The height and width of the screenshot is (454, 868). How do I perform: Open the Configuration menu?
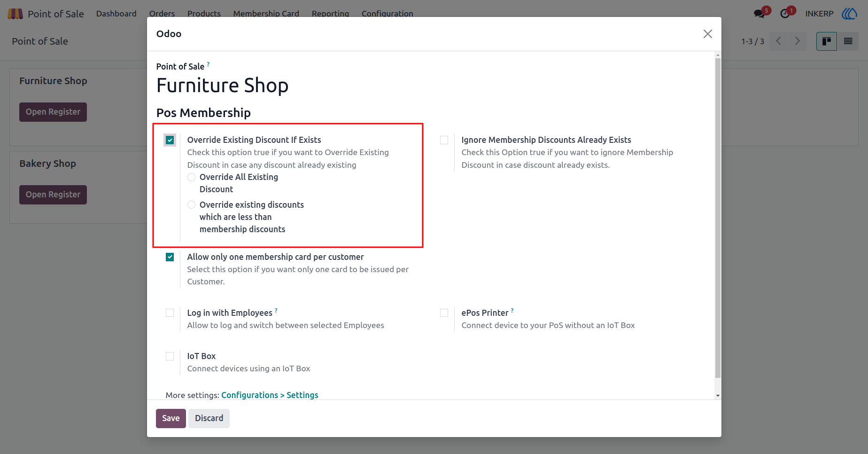tap(387, 14)
